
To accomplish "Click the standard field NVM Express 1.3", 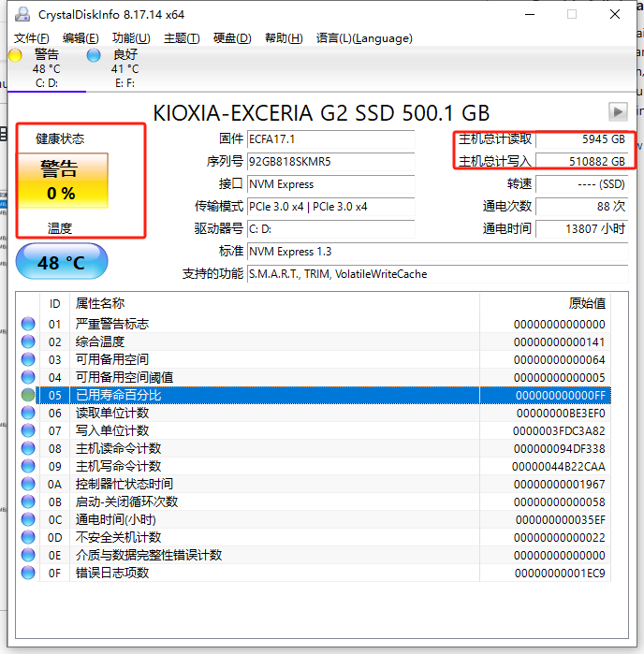I will 437,252.
